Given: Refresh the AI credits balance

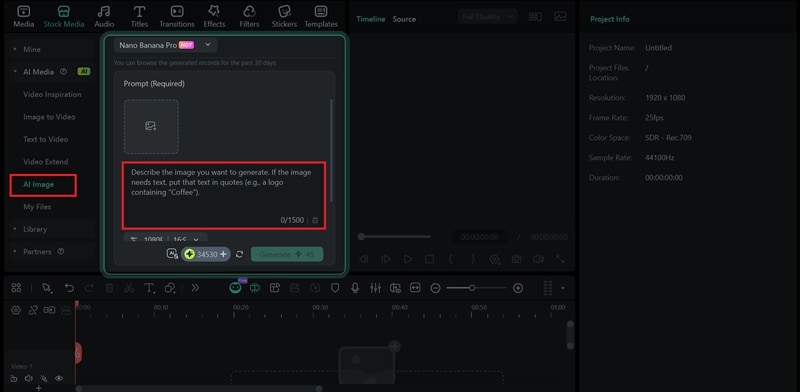Looking at the screenshot, I should point(239,254).
